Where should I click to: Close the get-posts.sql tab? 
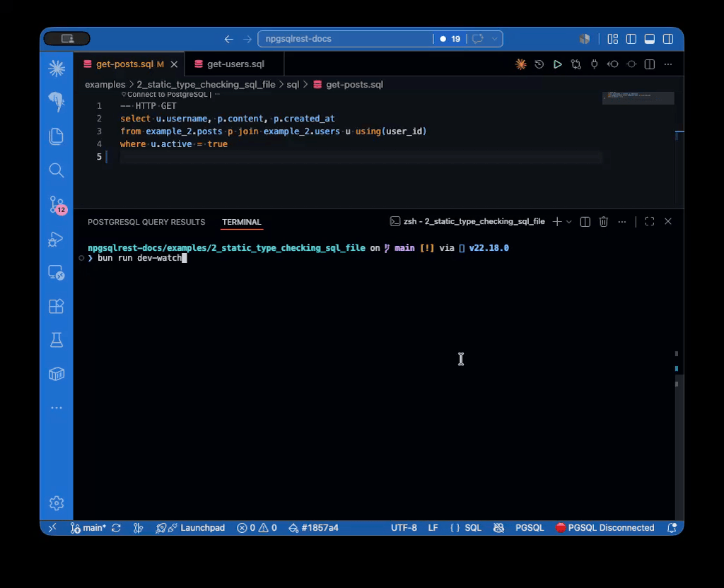(x=174, y=64)
